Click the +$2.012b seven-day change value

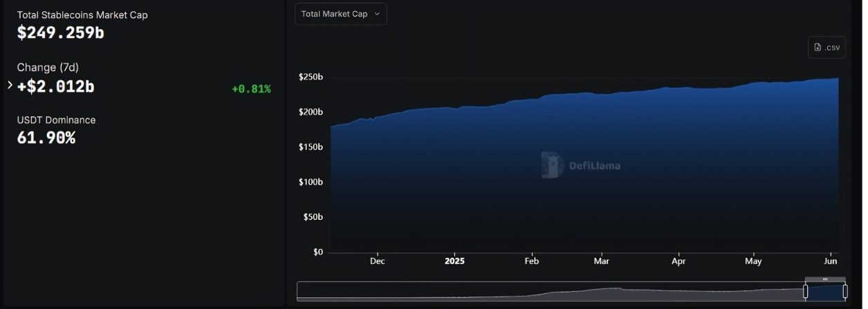55,86
